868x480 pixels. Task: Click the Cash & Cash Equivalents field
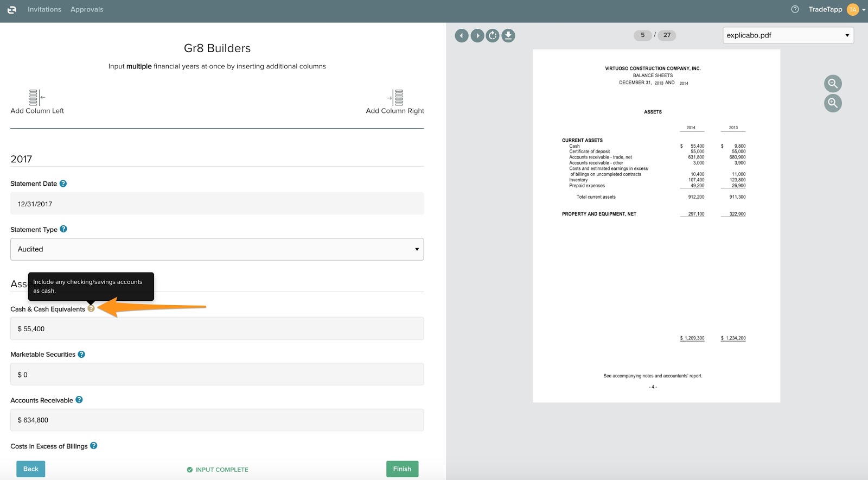pos(217,329)
